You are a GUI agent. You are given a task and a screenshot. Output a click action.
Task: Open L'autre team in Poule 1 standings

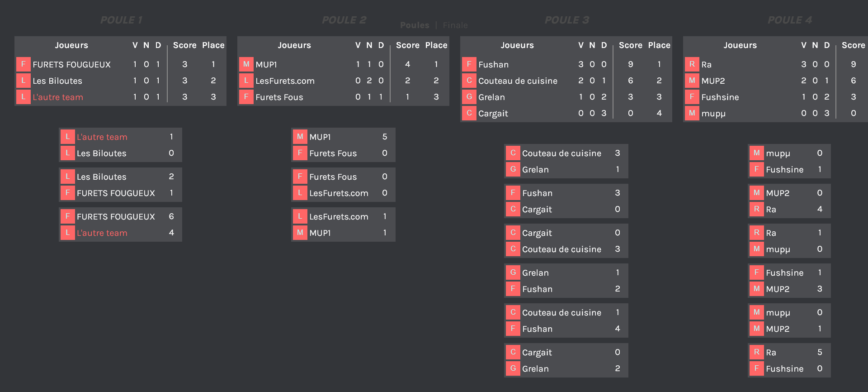coord(58,97)
